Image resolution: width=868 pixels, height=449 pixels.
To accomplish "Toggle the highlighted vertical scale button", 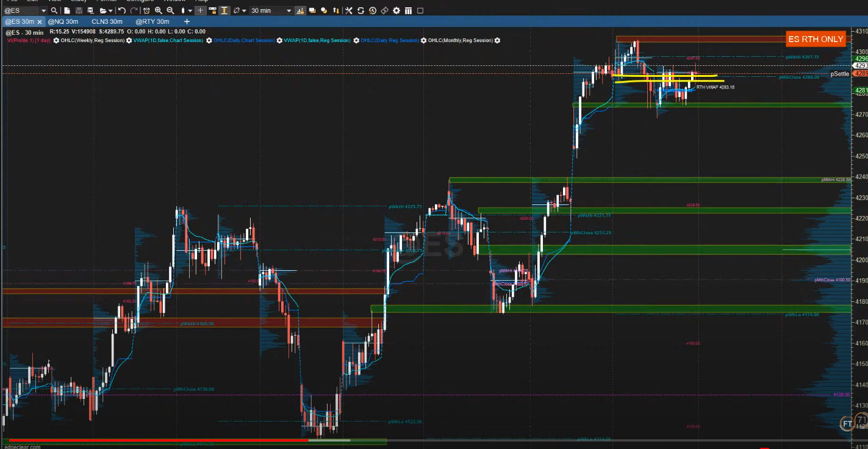I will point(224,10).
